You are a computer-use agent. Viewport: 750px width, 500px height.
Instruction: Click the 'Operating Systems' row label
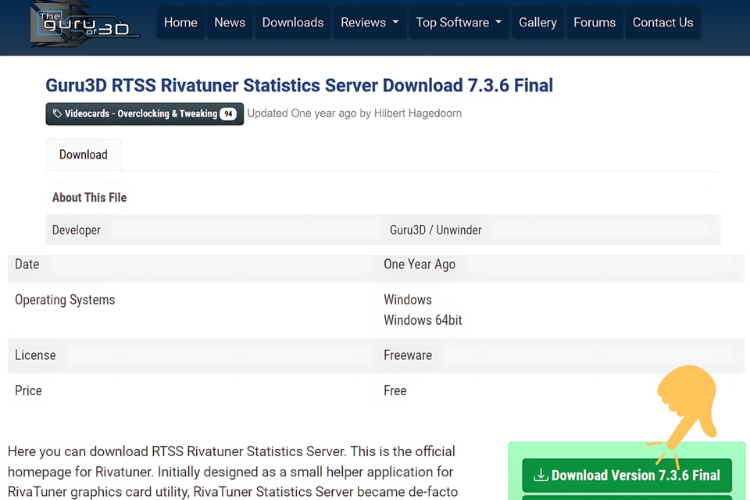pyautogui.click(x=65, y=300)
